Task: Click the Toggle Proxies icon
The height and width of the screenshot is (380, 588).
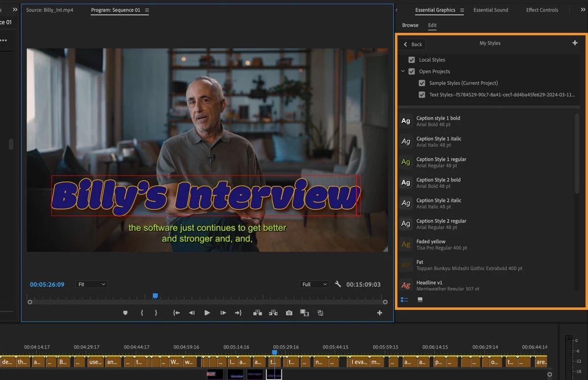Action: pyautogui.click(x=320, y=313)
